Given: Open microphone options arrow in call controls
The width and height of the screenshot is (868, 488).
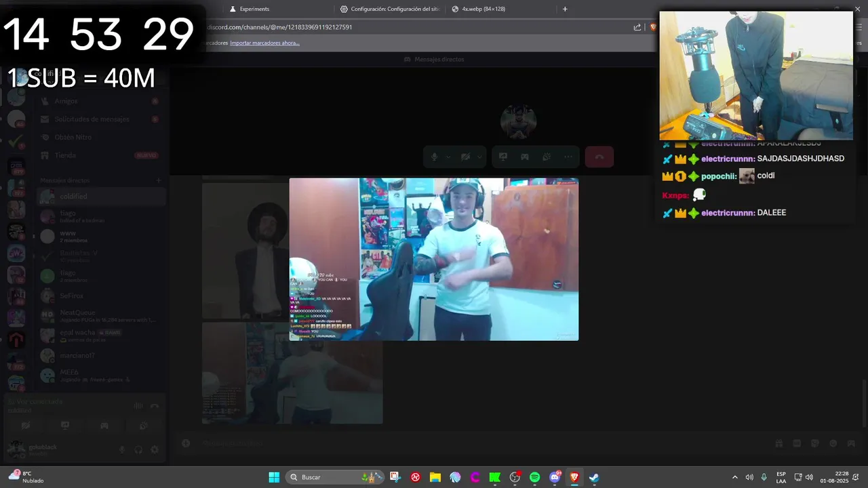Looking at the screenshot, I should tap(448, 157).
